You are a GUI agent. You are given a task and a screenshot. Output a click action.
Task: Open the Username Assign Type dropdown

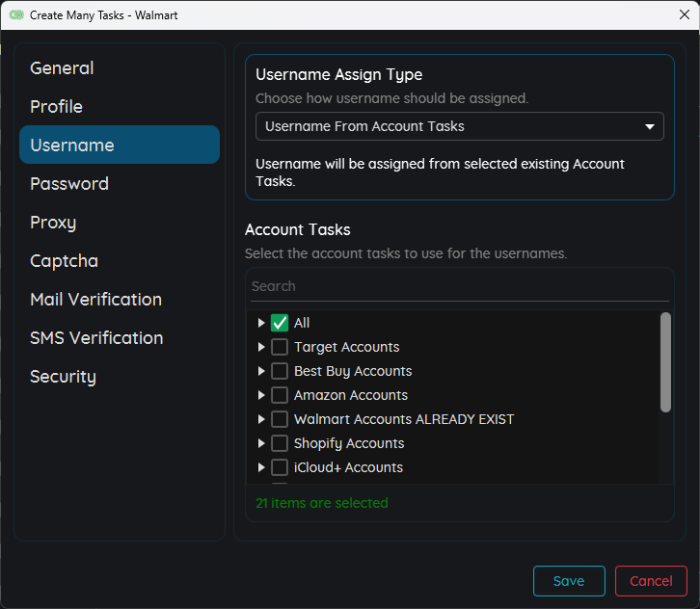pos(459,126)
